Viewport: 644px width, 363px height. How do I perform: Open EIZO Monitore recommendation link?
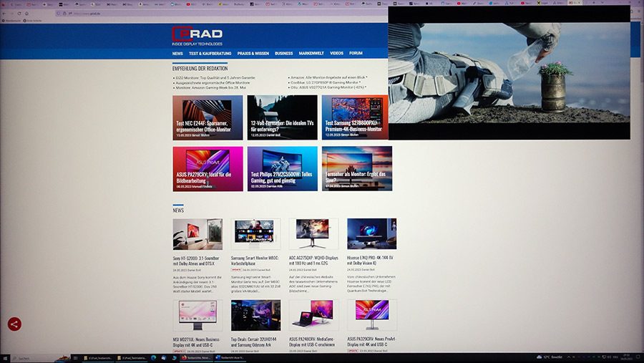(215, 78)
